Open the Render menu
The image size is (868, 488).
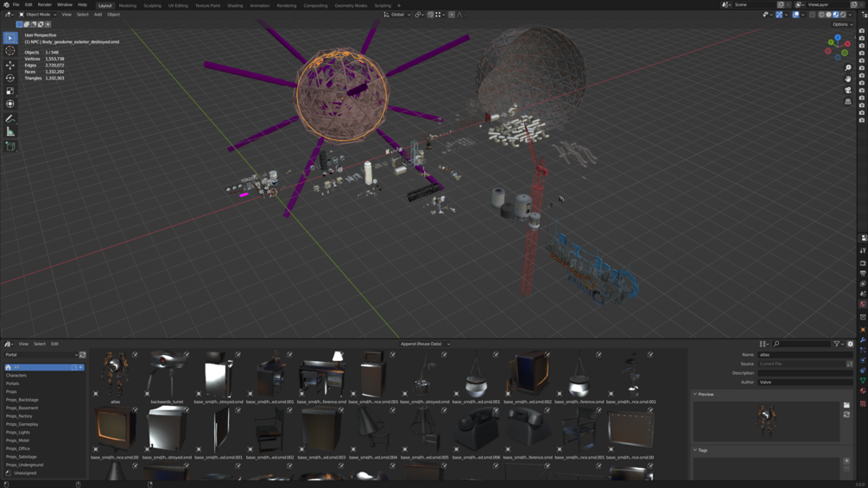pos(44,5)
